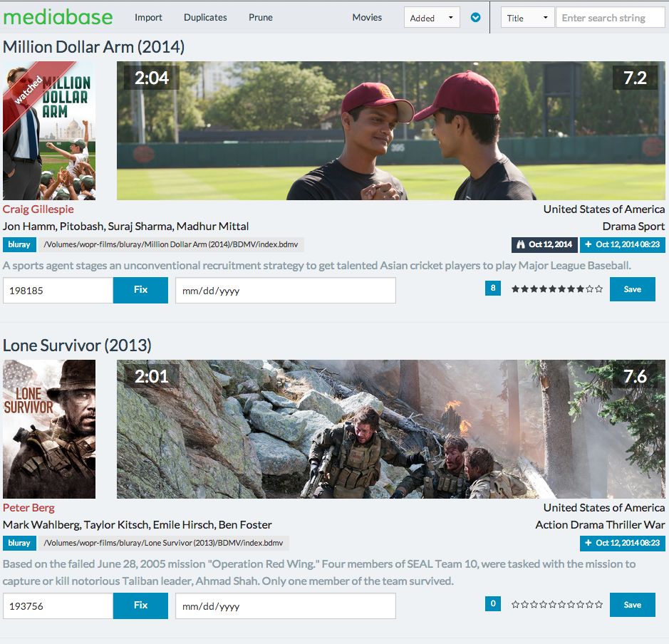Screen dimensions: 669x644
Task: Click the 198185 ID field
Action: pos(58,291)
